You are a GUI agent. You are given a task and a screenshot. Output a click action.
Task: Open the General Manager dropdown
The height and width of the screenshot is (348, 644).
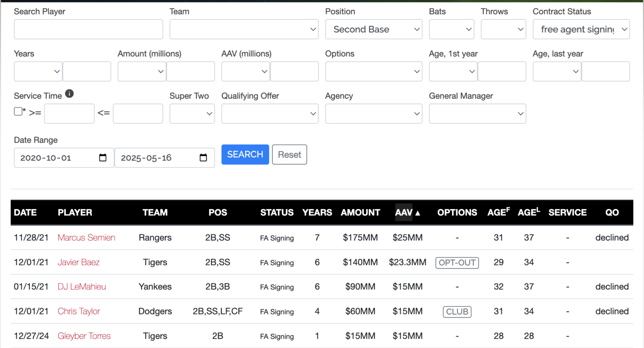[x=477, y=114]
